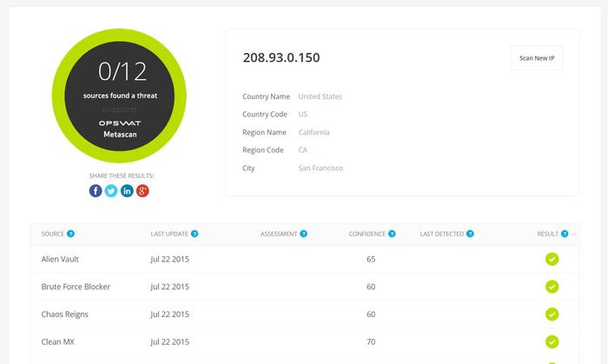Screen dimensions: 608x364
Task: Click the green check result for Clean MX
Action: pos(552,341)
